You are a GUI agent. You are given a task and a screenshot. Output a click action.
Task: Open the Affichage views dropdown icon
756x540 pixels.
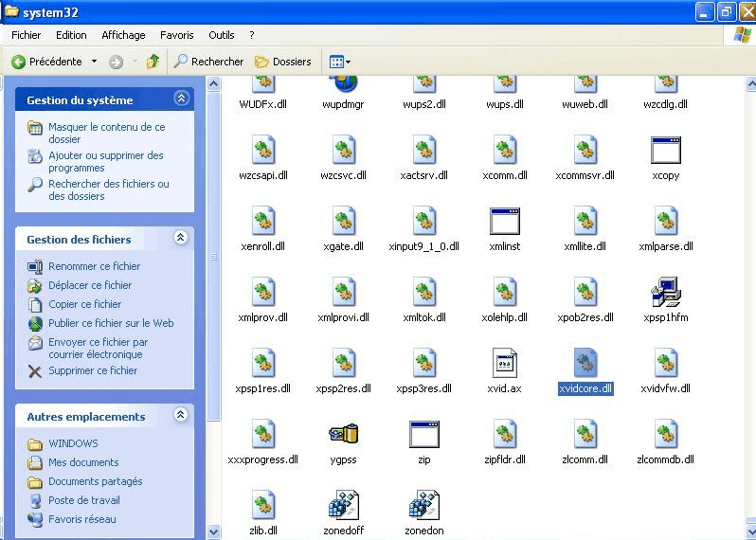340,62
